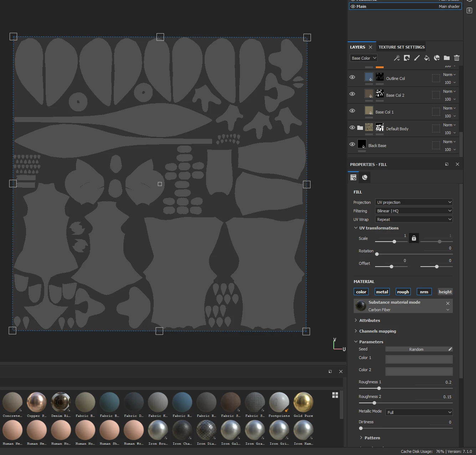Open the Filtering dropdown
The width and height of the screenshot is (476, 455).
(x=414, y=211)
